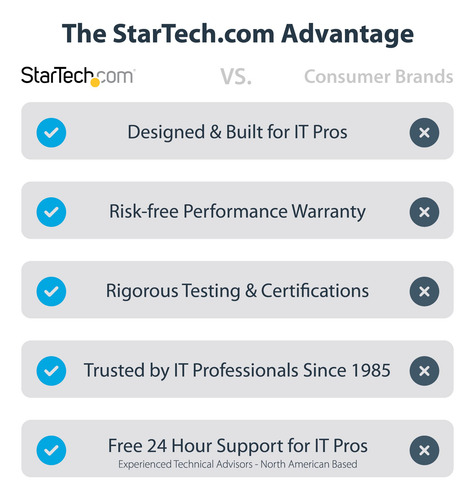Click the Rigorous Testing & Certifications label
This screenshot has height=500, width=475.
coord(237,291)
